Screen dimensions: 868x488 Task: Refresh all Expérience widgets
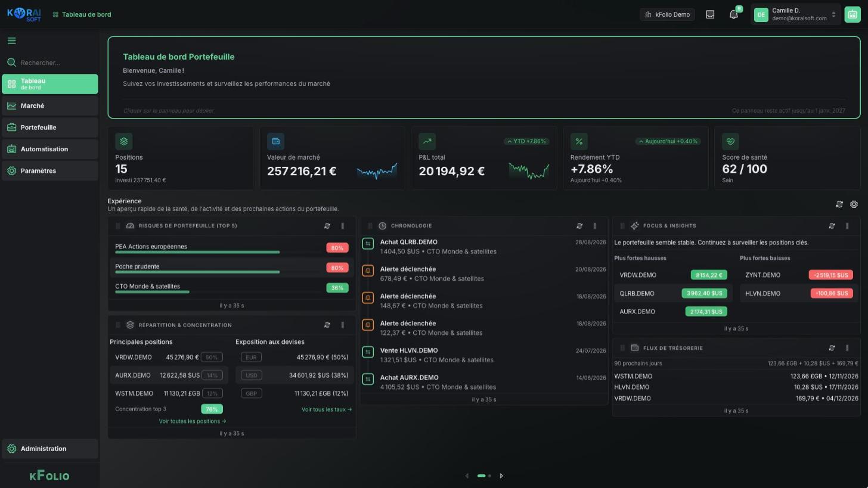click(839, 204)
